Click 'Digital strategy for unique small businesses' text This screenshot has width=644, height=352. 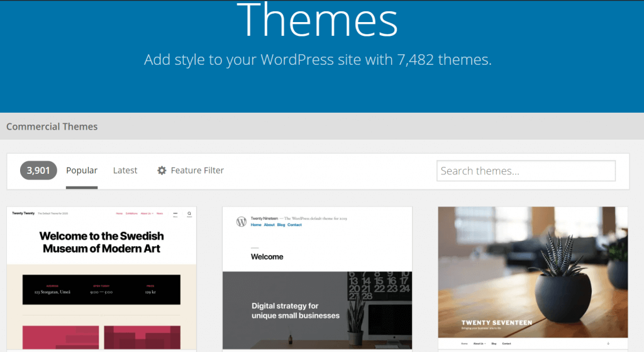[296, 310]
